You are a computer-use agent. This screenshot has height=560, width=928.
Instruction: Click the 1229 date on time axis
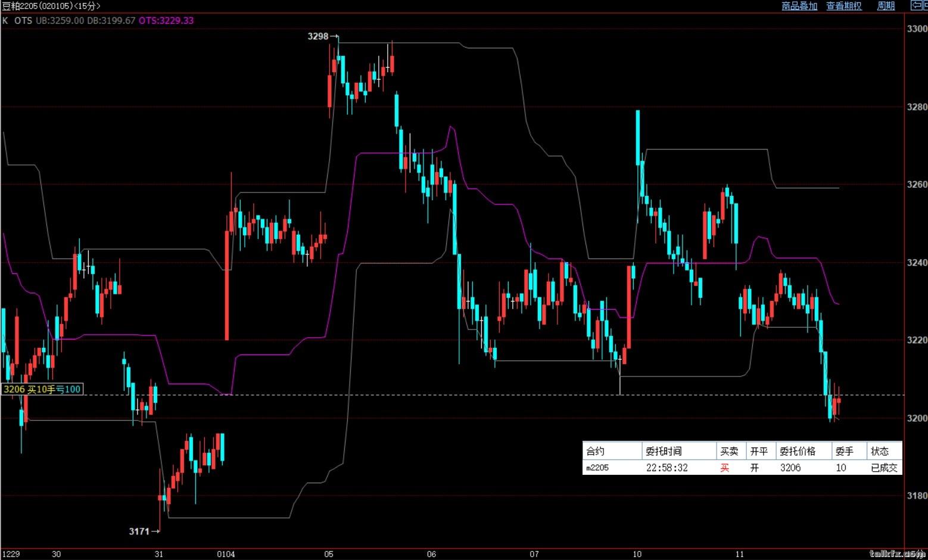point(11,554)
